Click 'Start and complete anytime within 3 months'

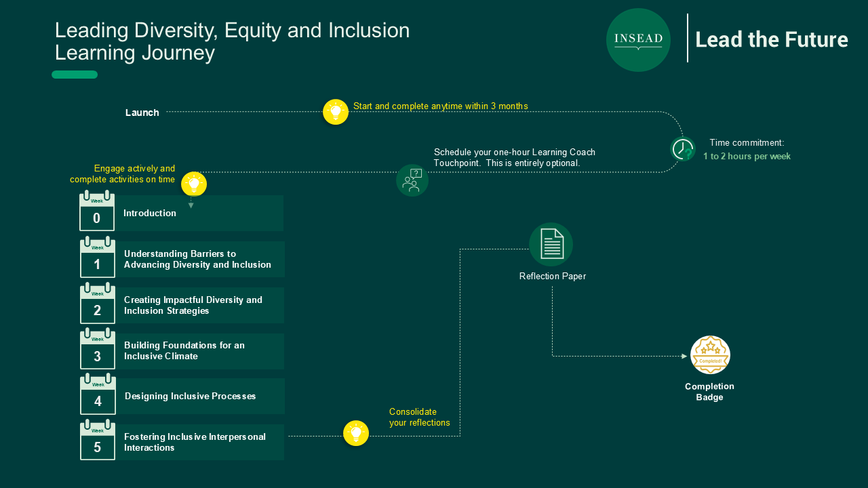click(441, 106)
